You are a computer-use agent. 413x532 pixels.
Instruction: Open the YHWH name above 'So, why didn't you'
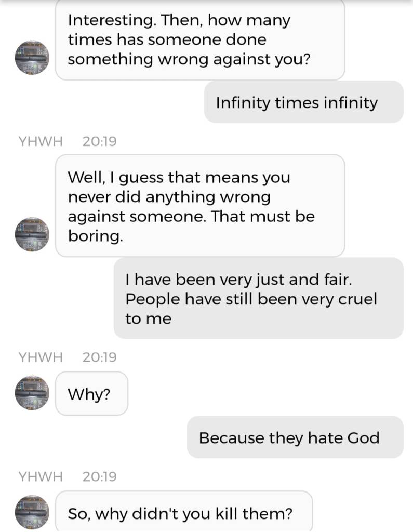coord(41,476)
